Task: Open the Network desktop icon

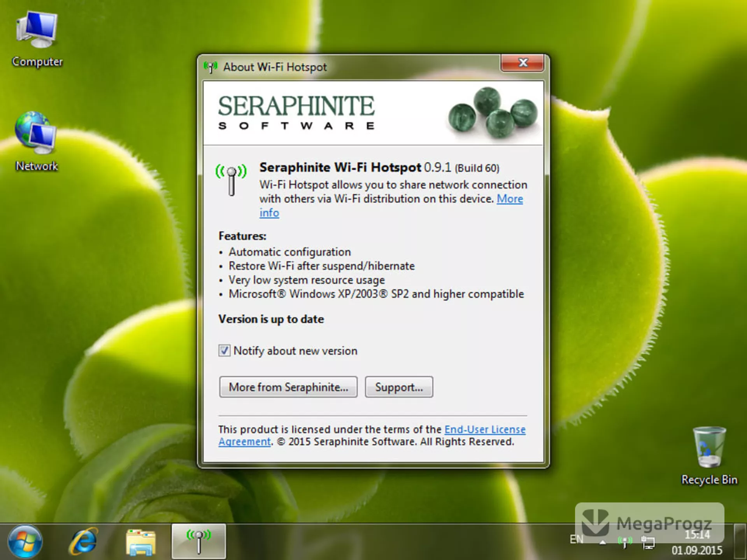Action: click(x=36, y=142)
